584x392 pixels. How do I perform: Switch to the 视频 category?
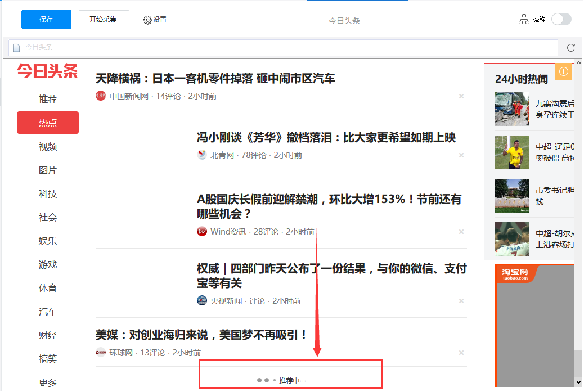click(x=48, y=147)
